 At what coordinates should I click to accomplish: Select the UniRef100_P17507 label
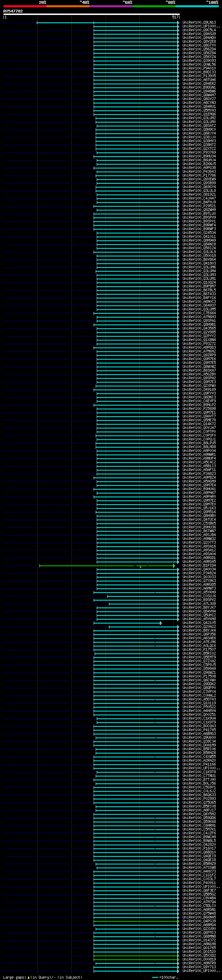199,649
